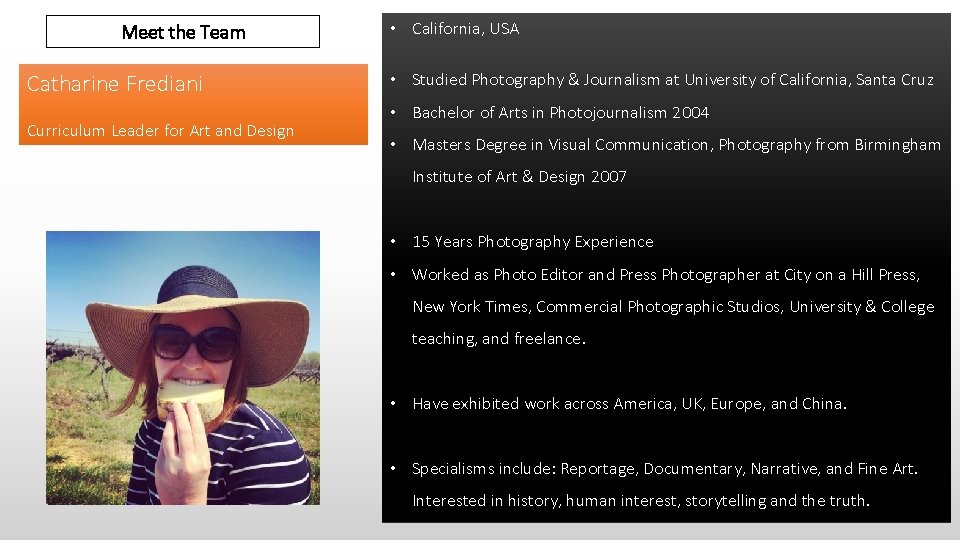The width and height of the screenshot is (960, 540).
Task: Click the 'Studied Photography & Journalism' line
Action: point(672,80)
